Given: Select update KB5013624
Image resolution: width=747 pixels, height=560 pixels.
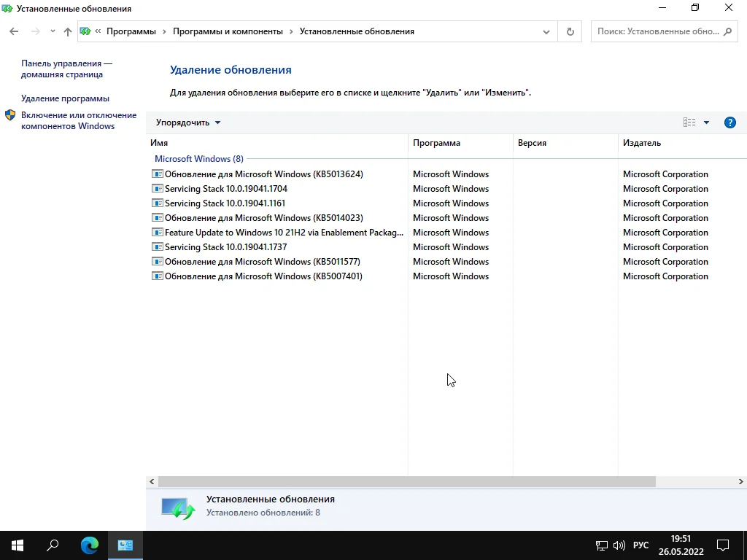Looking at the screenshot, I should [x=264, y=174].
